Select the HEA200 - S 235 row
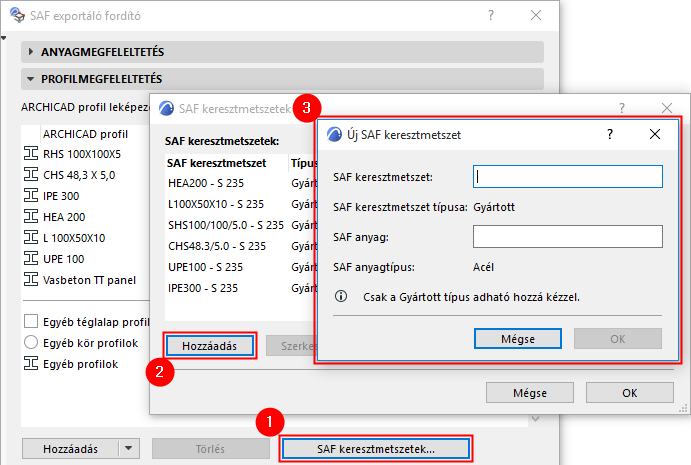 [241, 183]
